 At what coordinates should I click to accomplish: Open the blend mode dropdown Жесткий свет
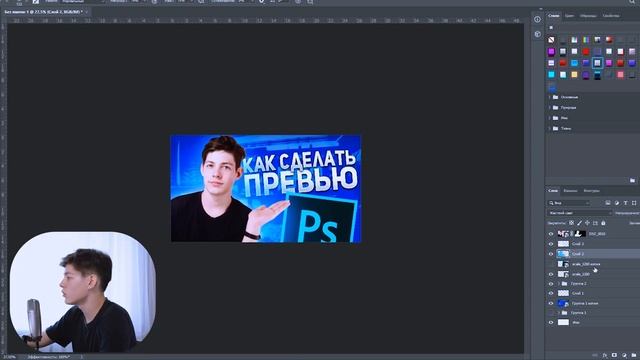point(580,213)
